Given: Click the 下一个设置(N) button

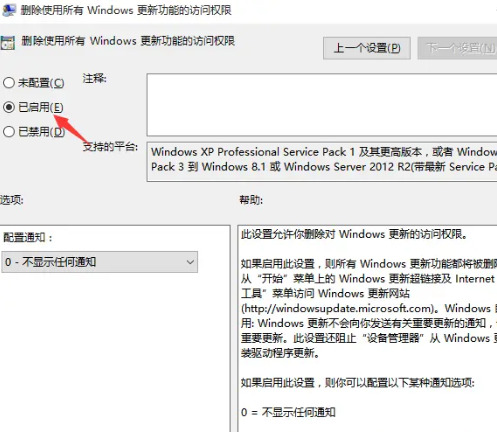Looking at the screenshot, I should [458, 48].
